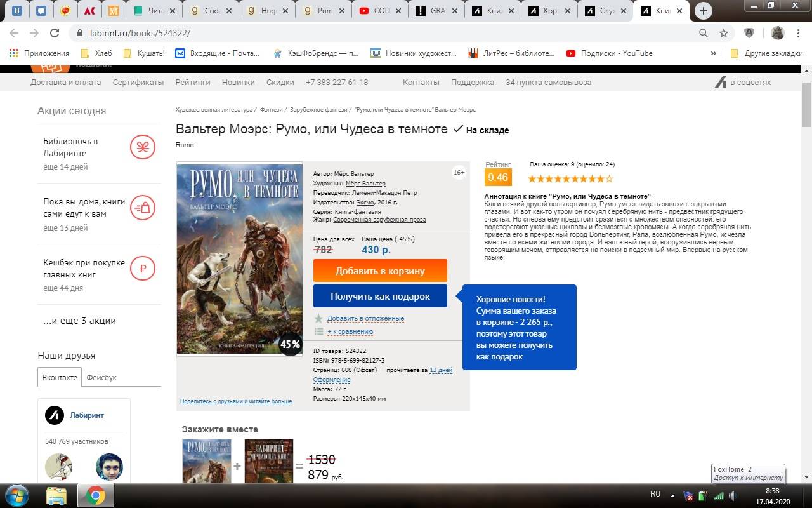Open the Кушать! bookmarks folder

click(144, 53)
